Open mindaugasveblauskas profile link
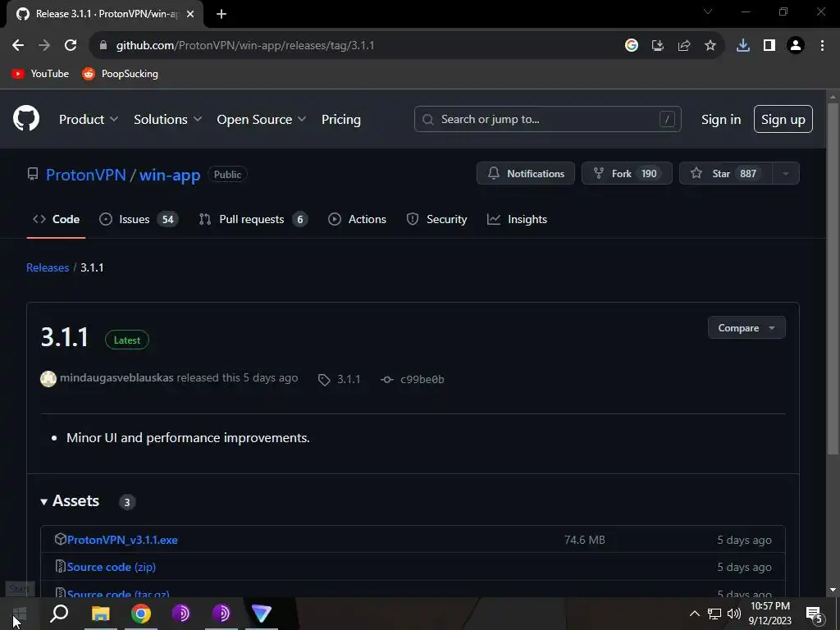Viewport: 840px width, 630px height. click(116, 377)
